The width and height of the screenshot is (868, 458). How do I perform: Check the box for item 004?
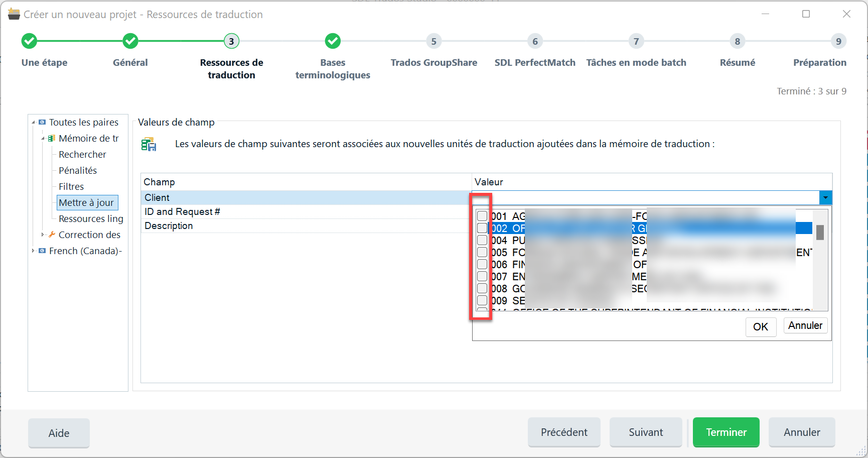tap(482, 240)
